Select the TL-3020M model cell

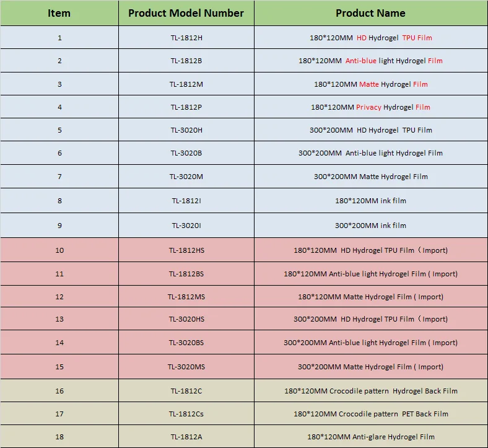tap(186, 177)
